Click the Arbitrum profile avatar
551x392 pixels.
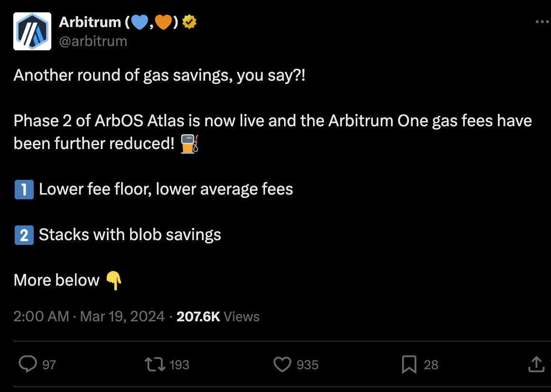(x=32, y=31)
